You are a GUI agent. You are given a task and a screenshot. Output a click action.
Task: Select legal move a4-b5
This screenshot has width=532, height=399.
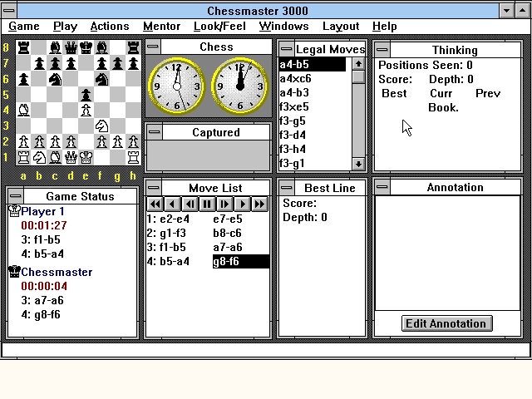(x=313, y=64)
